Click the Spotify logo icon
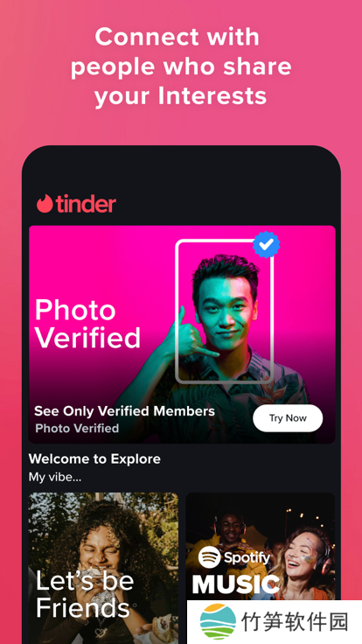362x644 pixels. [209, 556]
